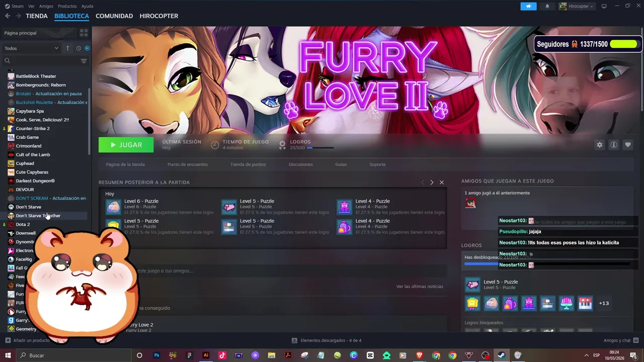
Task: Go to next post-game summary page
Action: (x=432, y=182)
